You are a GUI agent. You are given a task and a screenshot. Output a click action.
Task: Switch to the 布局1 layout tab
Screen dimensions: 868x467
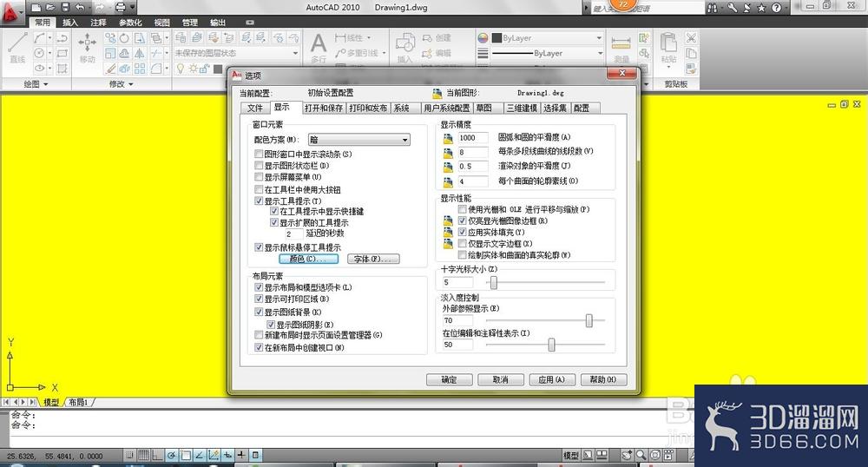point(79,402)
